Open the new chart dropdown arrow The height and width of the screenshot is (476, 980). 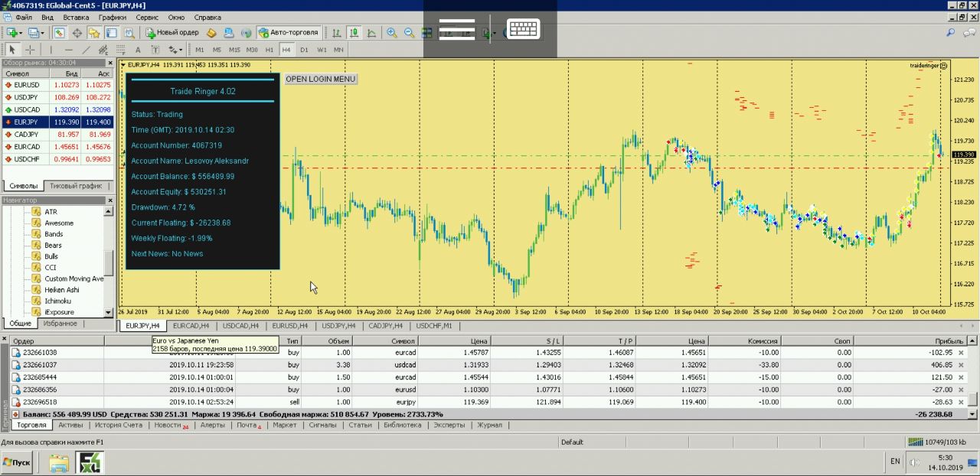pos(21,33)
